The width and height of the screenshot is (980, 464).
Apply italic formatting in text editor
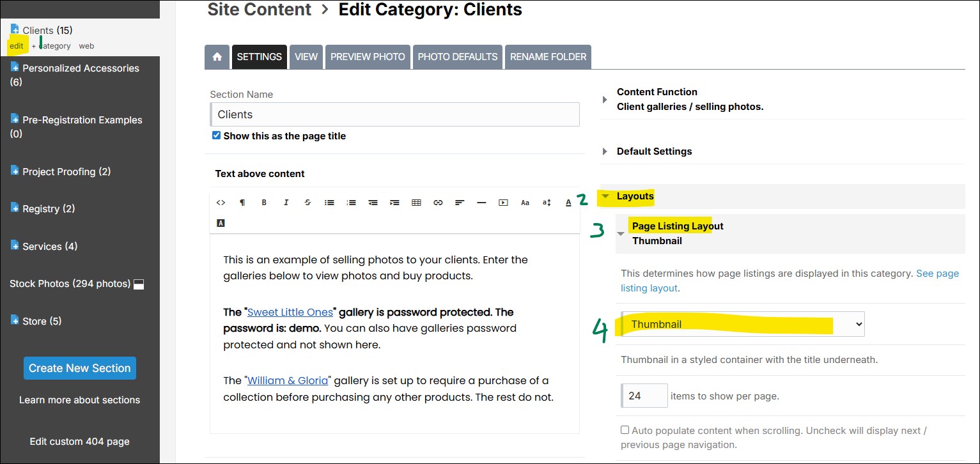(x=286, y=203)
